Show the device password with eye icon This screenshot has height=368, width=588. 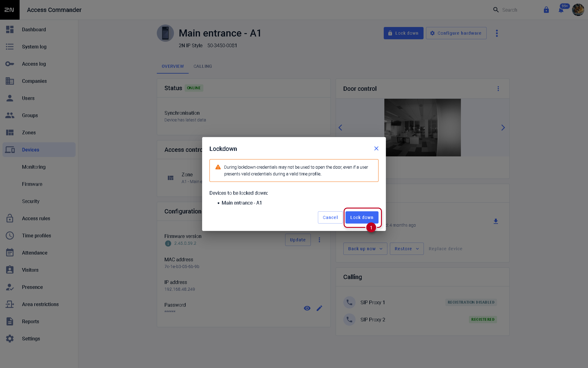tap(307, 308)
